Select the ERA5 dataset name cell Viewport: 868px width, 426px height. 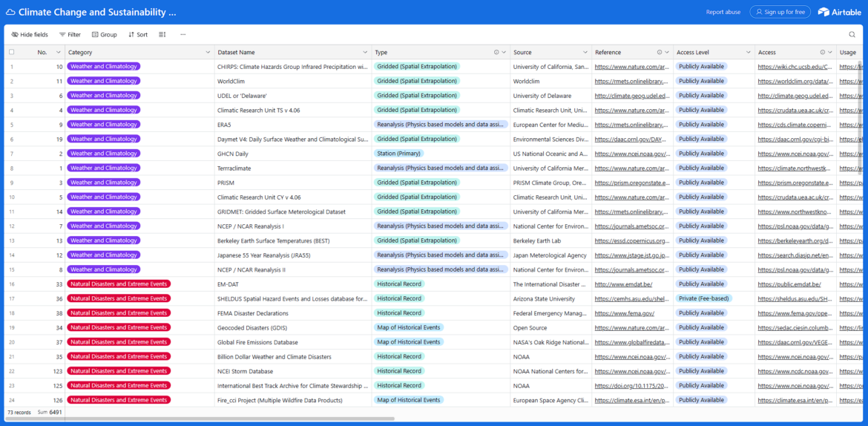[293, 124]
